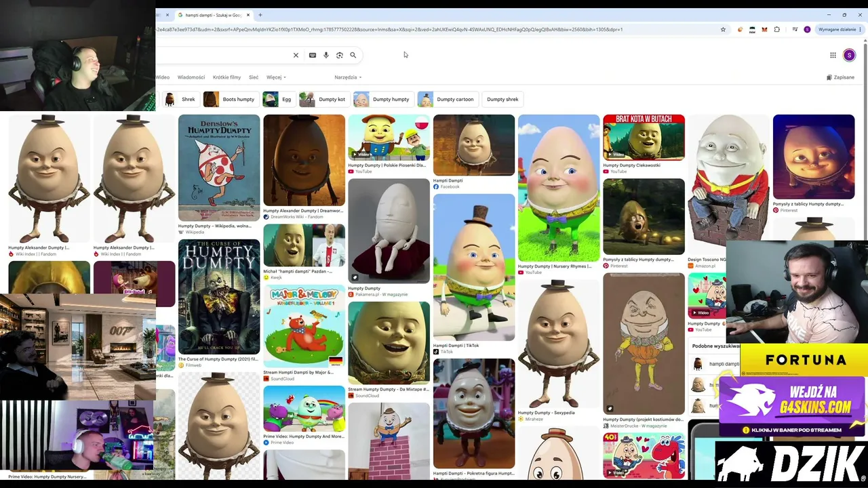Open the media control toolbar icon
868x488 pixels.
[x=795, y=29]
